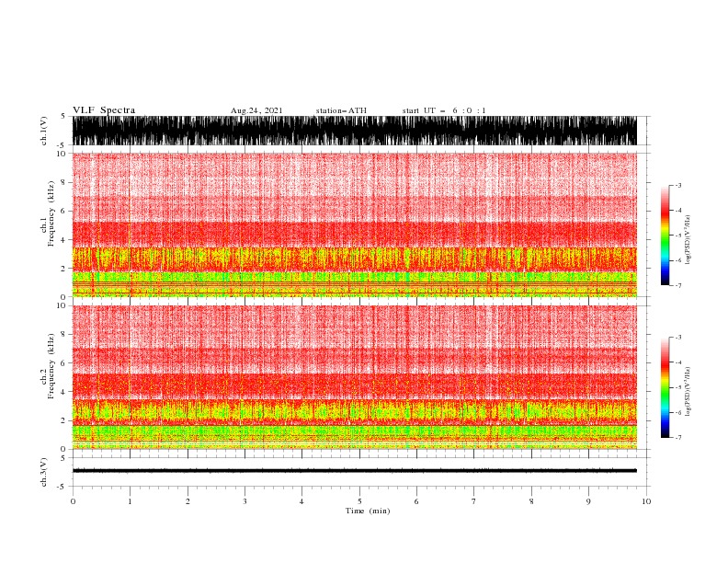Image resolution: width=728 pixels, height=563 pixels.
Task: Click the "ch.1(V)" waveform axis label
Action: (44, 131)
